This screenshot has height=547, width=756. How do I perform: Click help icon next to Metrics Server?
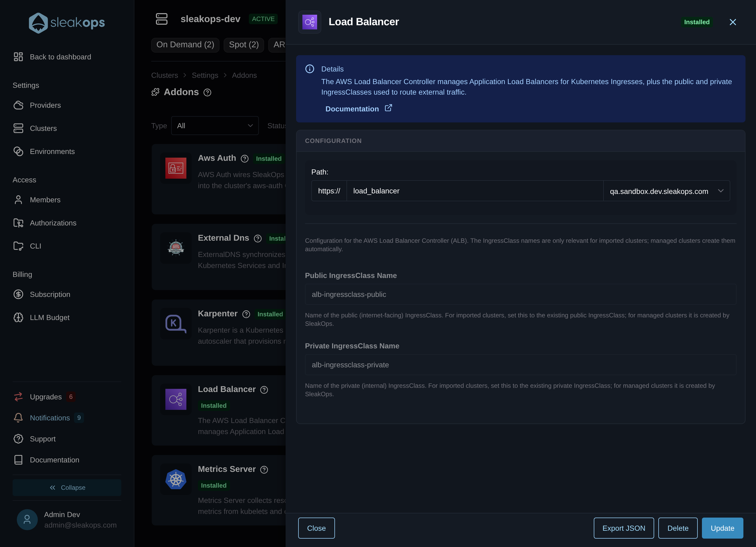(x=264, y=469)
